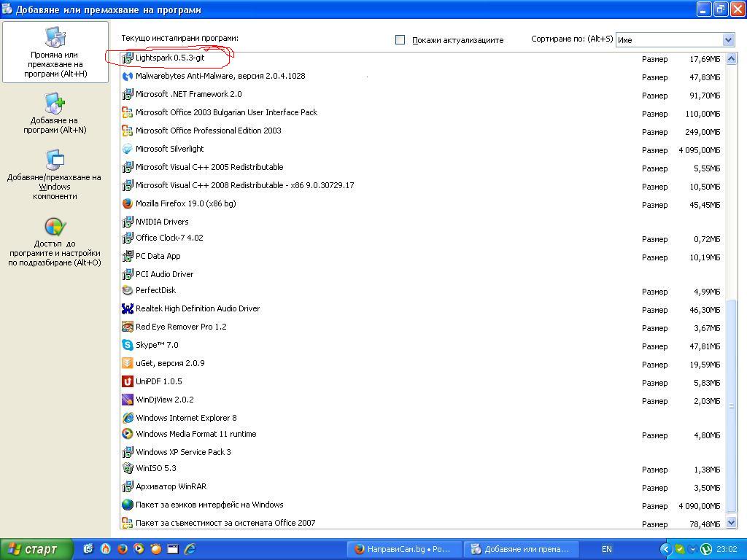Launch Internet Explorer from quick launch bar
This screenshot has height=560, width=747.
point(190,549)
